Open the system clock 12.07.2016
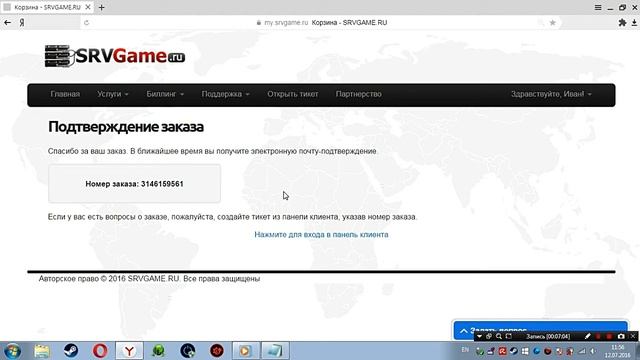640x360 pixels. pyautogui.click(x=618, y=351)
